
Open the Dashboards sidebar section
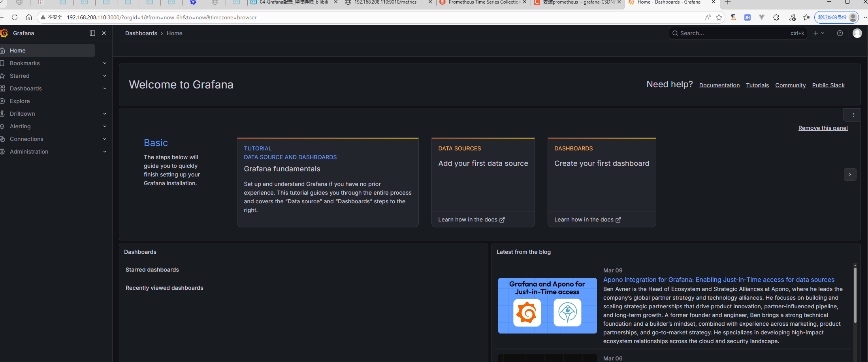point(26,88)
